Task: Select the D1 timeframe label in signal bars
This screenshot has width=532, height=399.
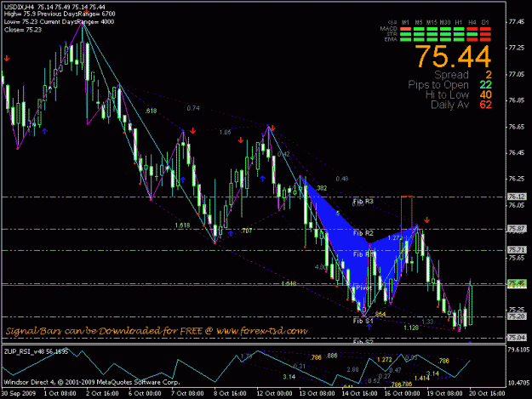Action: click(x=485, y=22)
